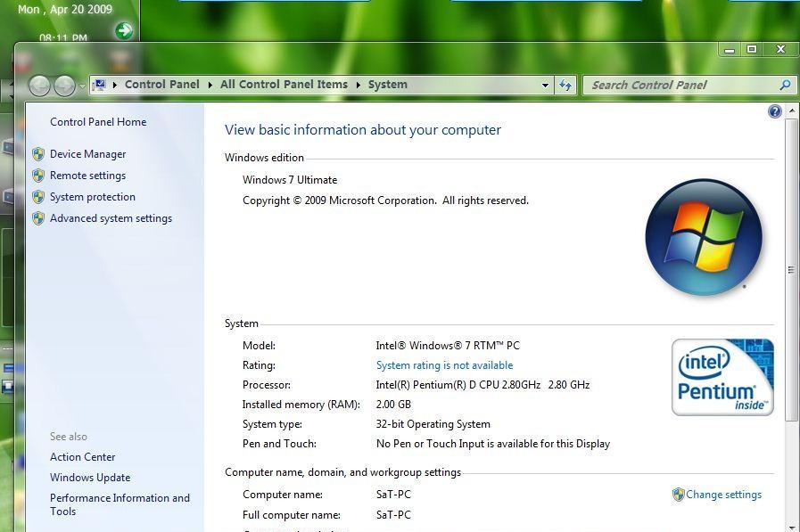Click Change settings link
The height and width of the screenshot is (532, 800).
(x=723, y=495)
